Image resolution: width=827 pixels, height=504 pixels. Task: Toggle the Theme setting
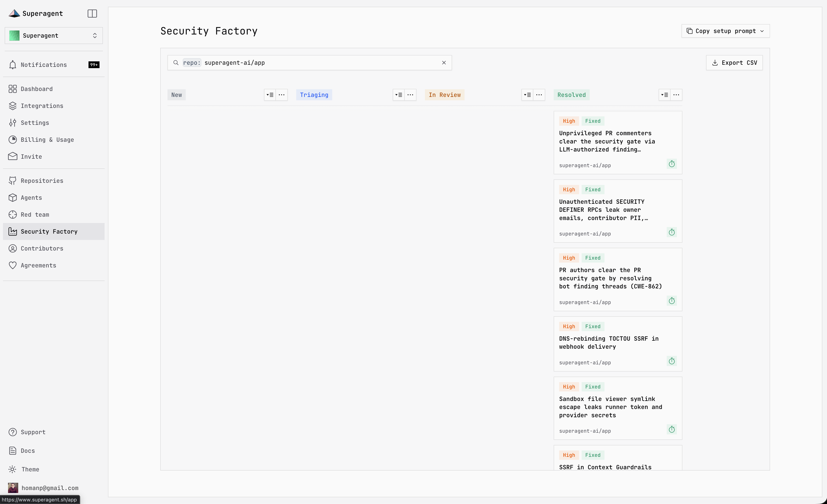54,469
